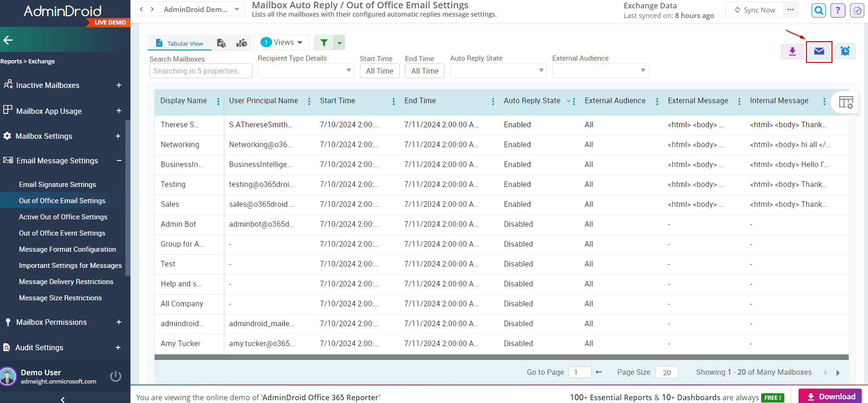Image resolution: width=868 pixels, height=403 pixels.
Task: Expand the Mailbox Permissions section
Action: tap(119, 322)
